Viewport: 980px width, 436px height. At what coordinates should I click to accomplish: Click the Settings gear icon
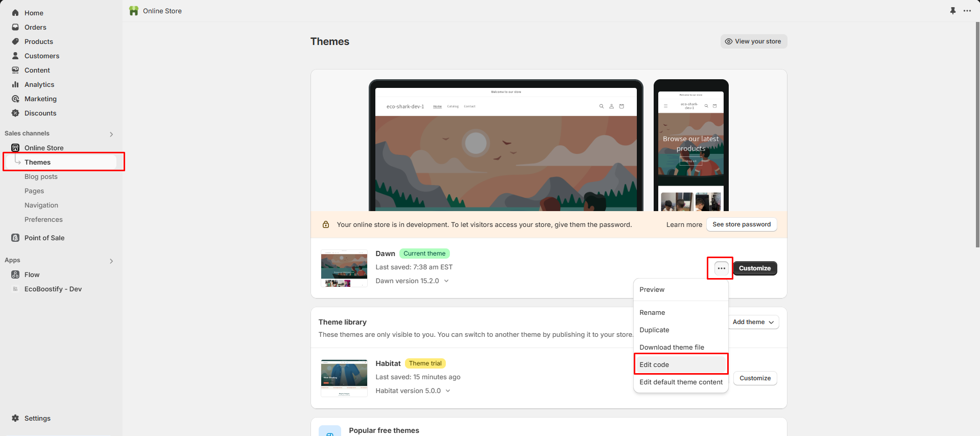(15, 418)
